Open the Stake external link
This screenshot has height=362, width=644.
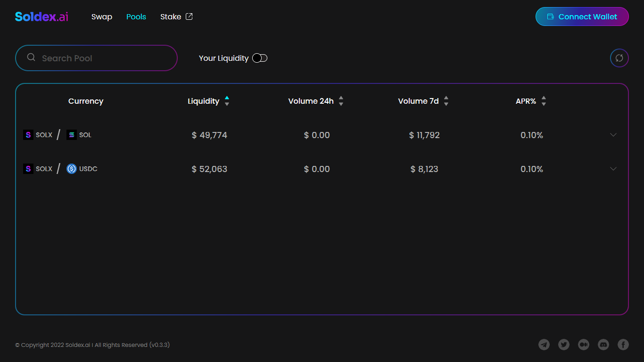(176, 16)
